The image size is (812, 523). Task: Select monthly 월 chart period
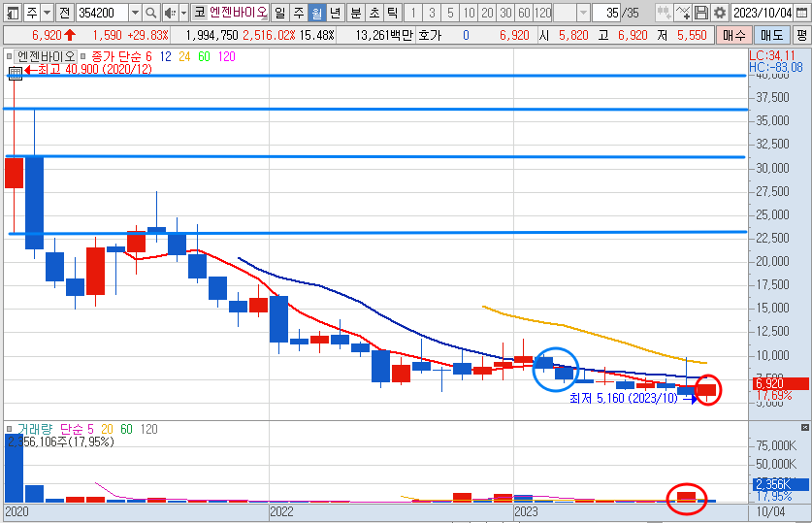pos(317,12)
